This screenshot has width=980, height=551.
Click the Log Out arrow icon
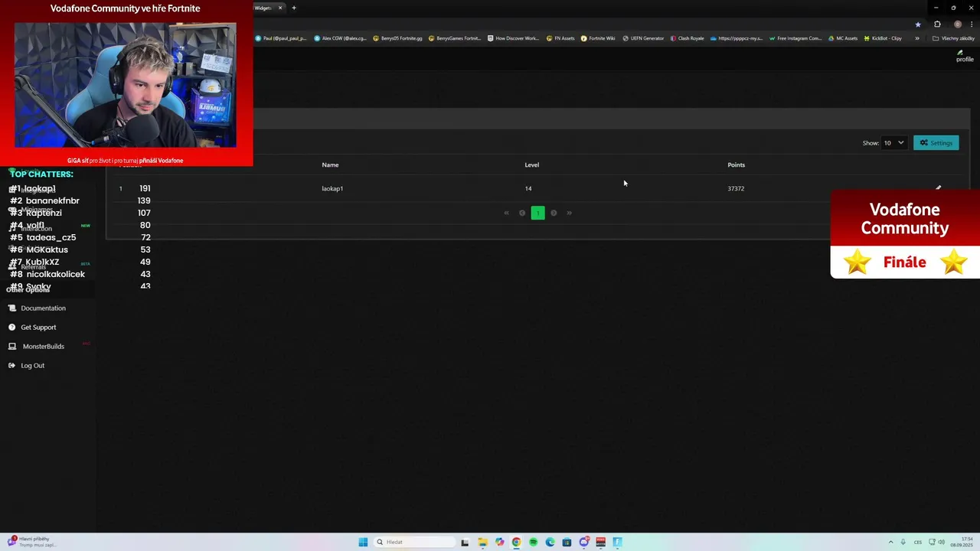coord(11,366)
